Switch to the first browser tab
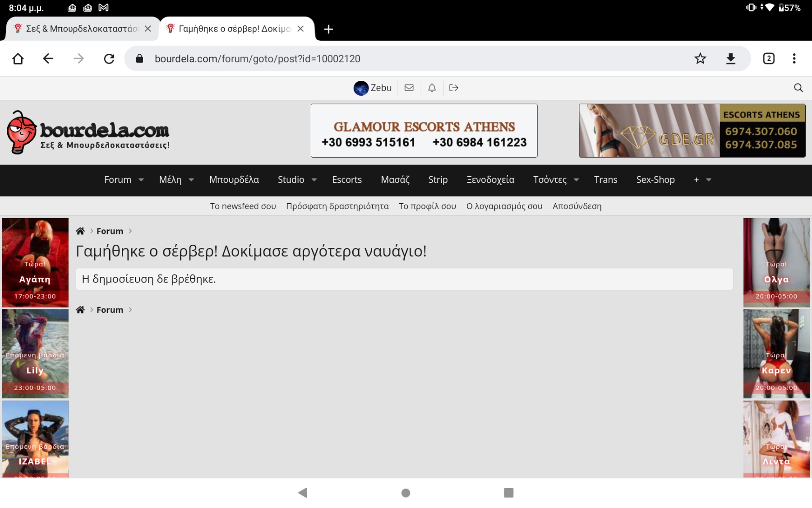812x508 pixels. tap(81, 29)
